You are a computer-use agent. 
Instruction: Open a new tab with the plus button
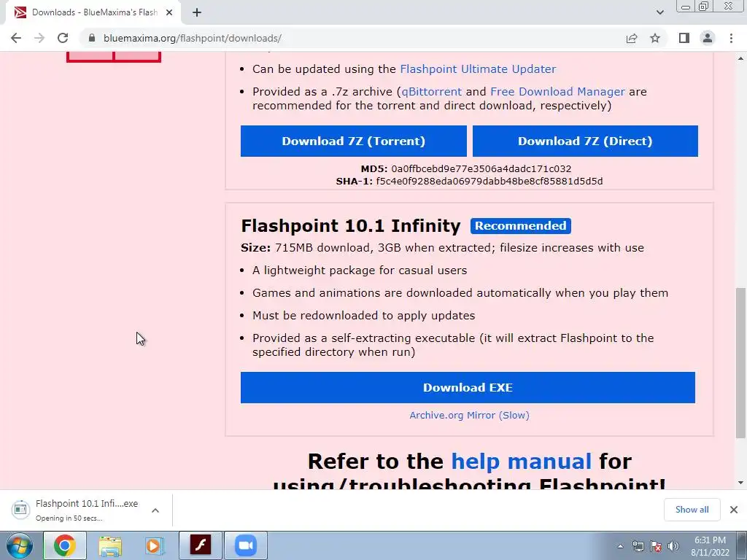pyautogui.click(x=197, y=12)
